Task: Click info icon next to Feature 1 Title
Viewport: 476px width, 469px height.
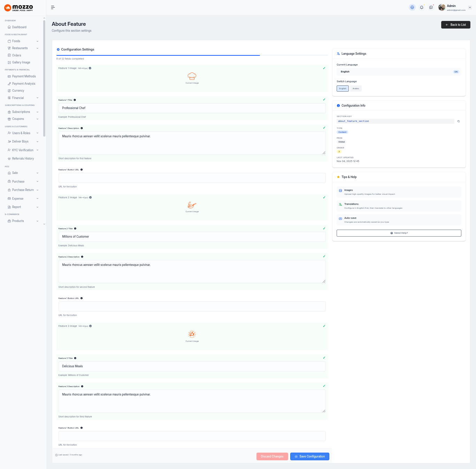Action: tap(75, 100)
